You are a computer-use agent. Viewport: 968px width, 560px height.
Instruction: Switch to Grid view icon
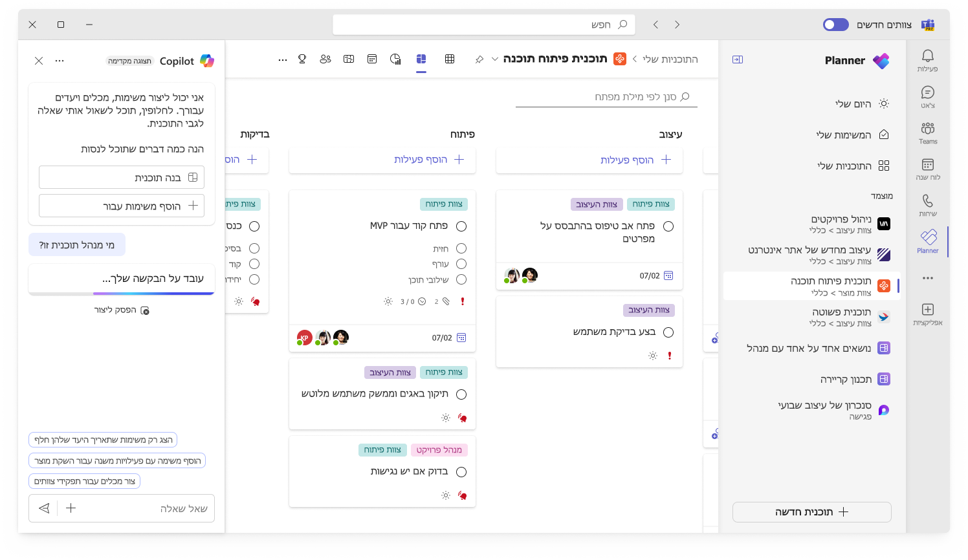[x=450, y=59]
